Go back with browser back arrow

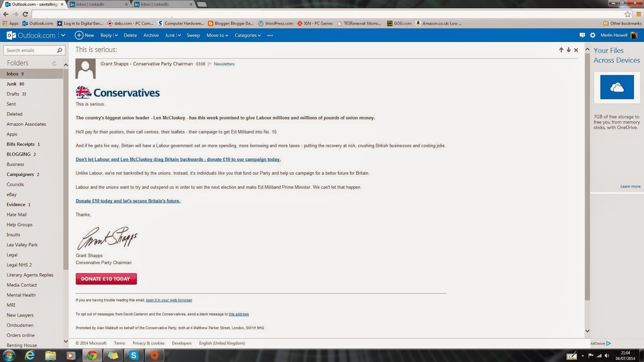[6, 14]
